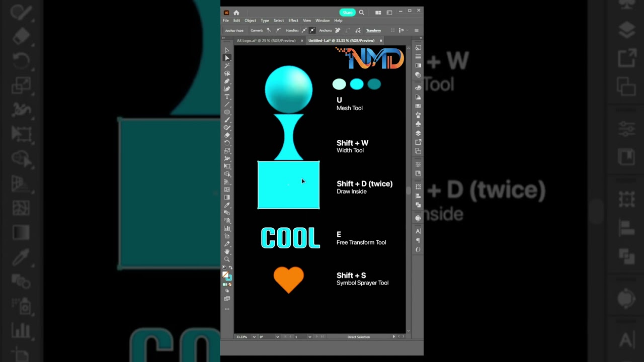Screen dimensions: 644x362
Task: Convert selected anchor points to corner
Action: coord(269,30)
